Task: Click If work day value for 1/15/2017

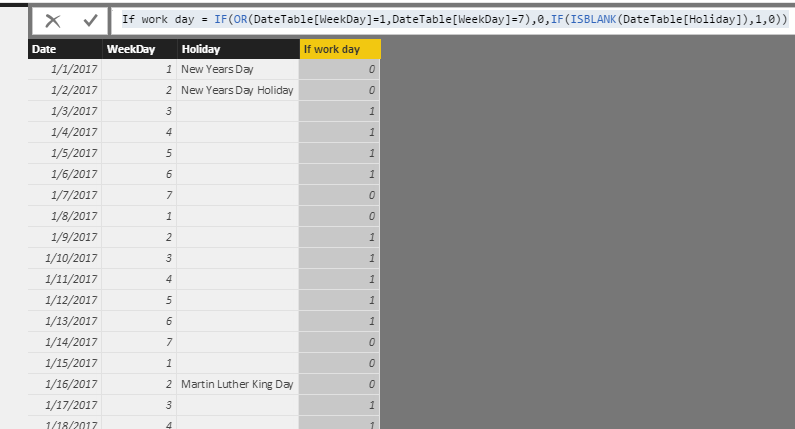Action: click(x=339, y=364)
